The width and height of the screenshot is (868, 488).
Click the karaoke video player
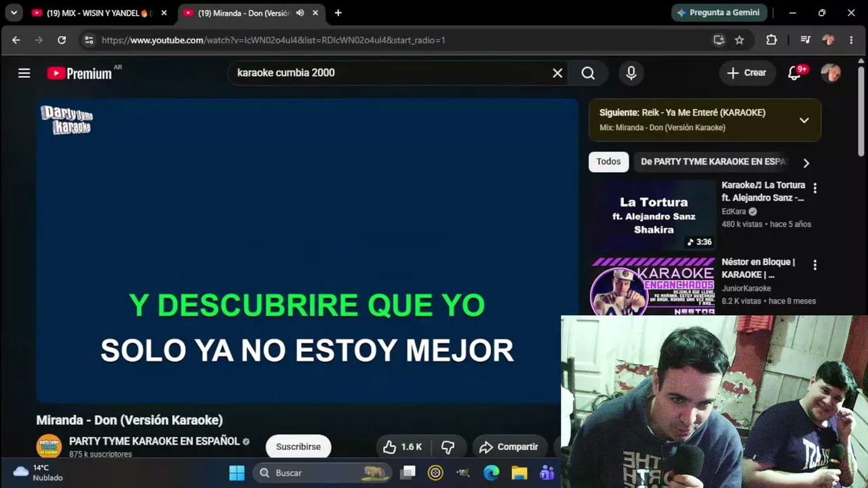(307, 251)
